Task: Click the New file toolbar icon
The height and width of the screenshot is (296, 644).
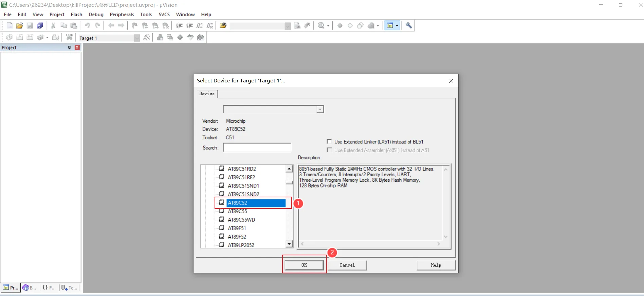Action: tap(10, 25)
